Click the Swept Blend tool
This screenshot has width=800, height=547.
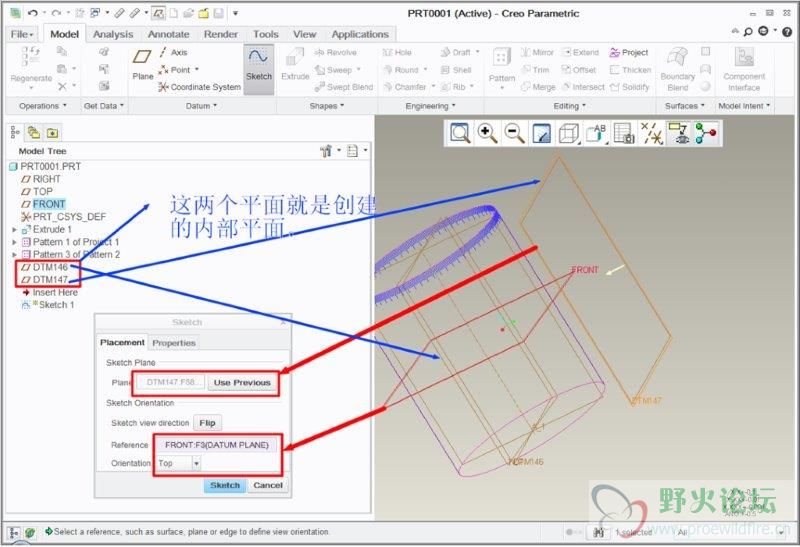click(344, 87)
